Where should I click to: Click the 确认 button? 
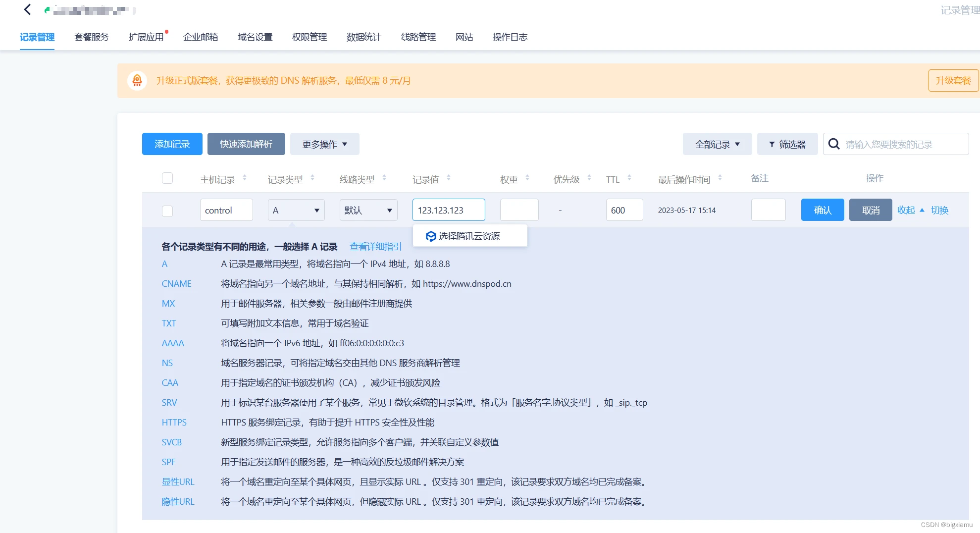pyautogui.click(x=823, y=210)
